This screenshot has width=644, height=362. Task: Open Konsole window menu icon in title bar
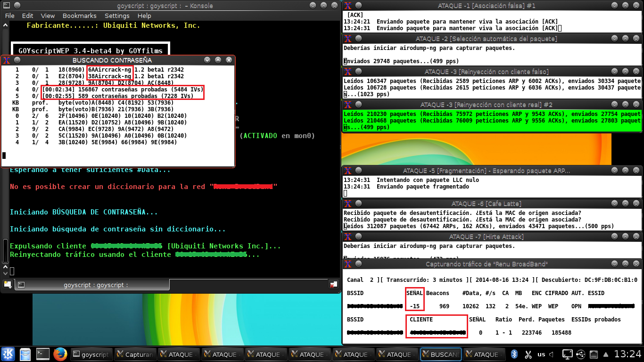click(6, 6)
